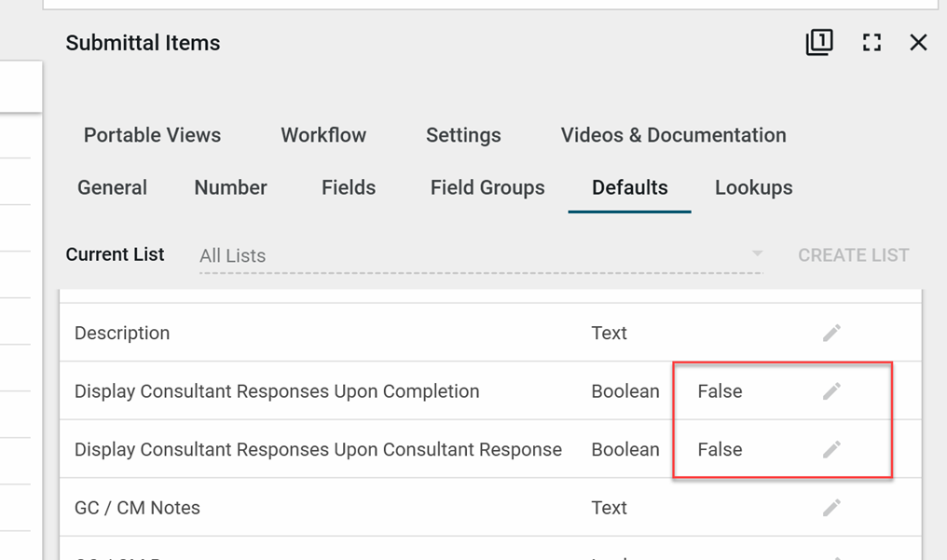Switch to the General tab
Screen dimensions: 947x560
click(112, 187)
